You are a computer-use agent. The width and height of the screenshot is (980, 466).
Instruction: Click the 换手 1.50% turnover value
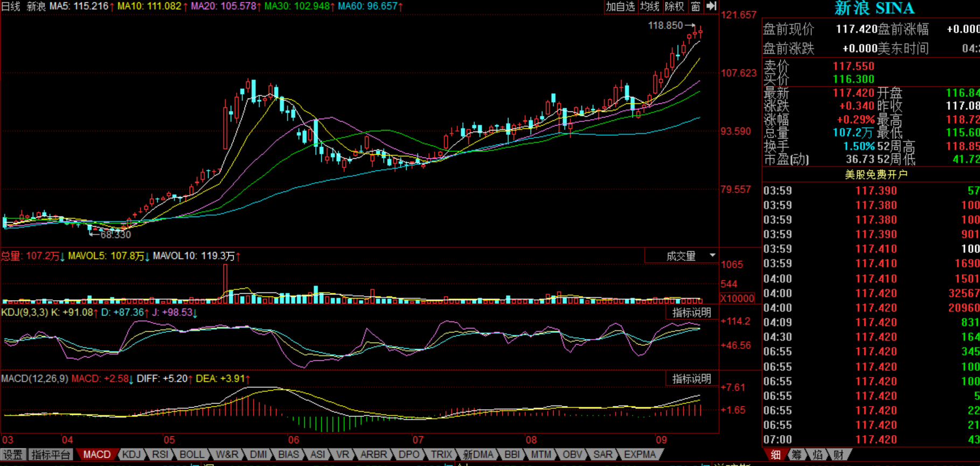[x=859, y=146]
